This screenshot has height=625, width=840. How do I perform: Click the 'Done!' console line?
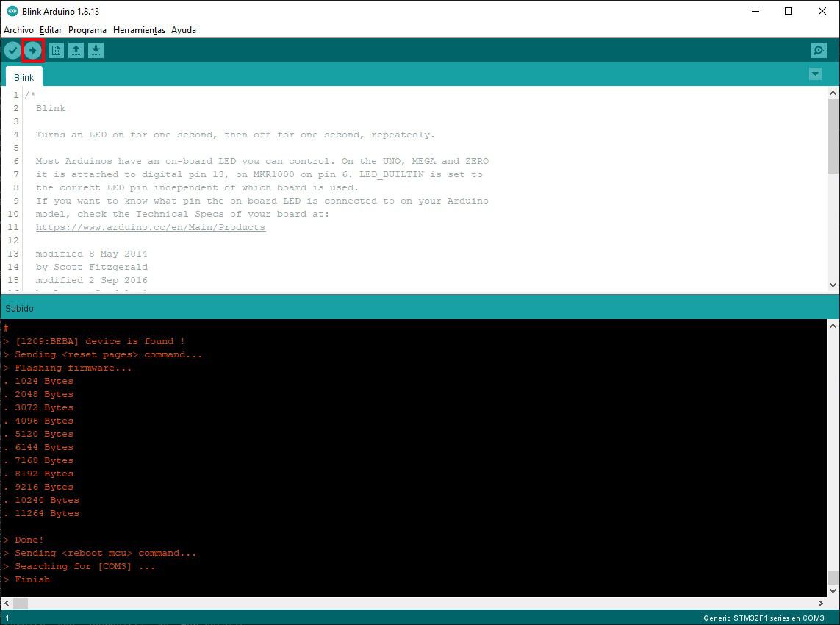point(24,540)
